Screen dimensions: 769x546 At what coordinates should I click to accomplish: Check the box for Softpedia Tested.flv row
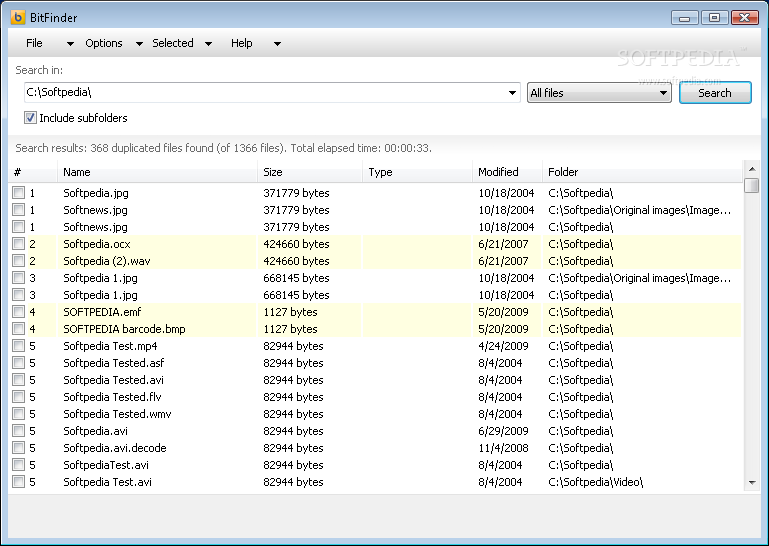(x=19, y=396)
